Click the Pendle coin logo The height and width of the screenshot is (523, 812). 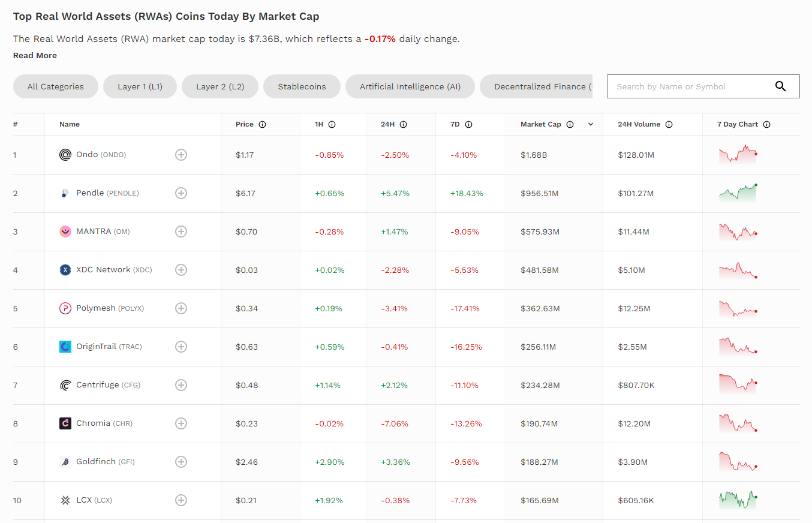coord(65,193)
